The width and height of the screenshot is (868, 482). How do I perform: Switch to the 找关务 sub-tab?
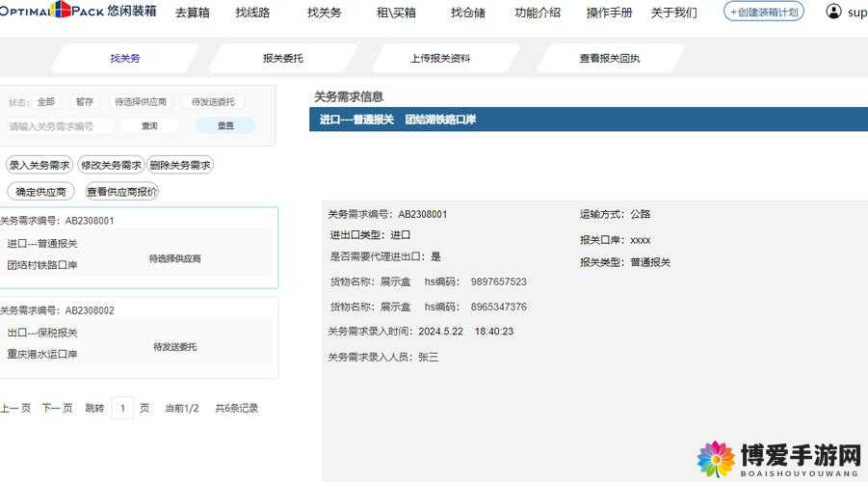125,58
